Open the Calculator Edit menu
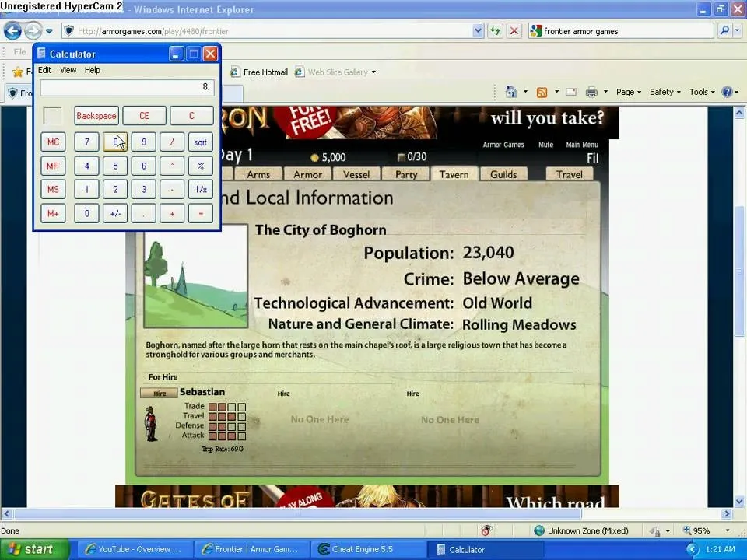The height and width of the screenshot is (560, 747). point(44,70)
